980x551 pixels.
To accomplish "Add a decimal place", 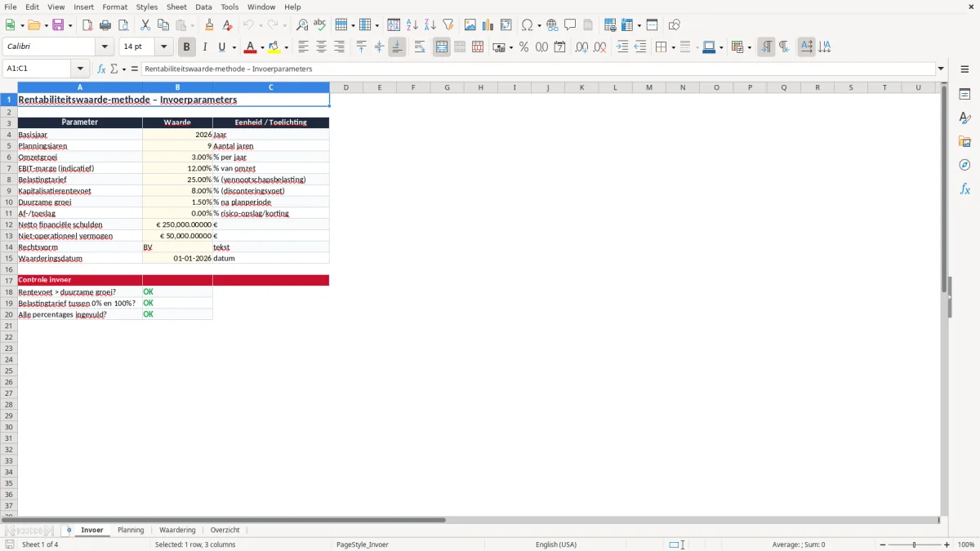I will coord(581,47).
